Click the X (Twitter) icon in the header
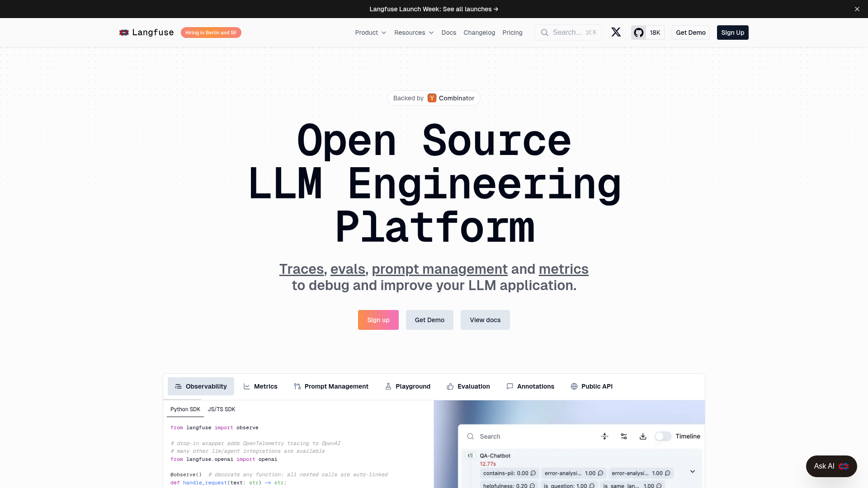 (x=616, y=32)
